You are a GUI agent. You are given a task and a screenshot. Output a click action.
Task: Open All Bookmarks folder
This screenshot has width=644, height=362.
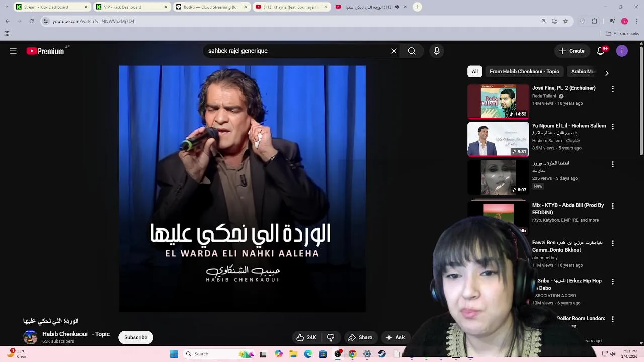pos(622,34)
